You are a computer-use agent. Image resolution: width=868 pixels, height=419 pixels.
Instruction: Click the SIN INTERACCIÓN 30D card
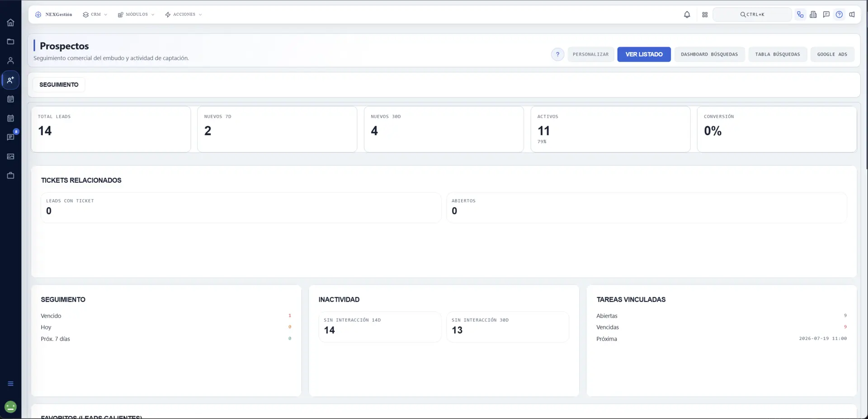point(508,327)
